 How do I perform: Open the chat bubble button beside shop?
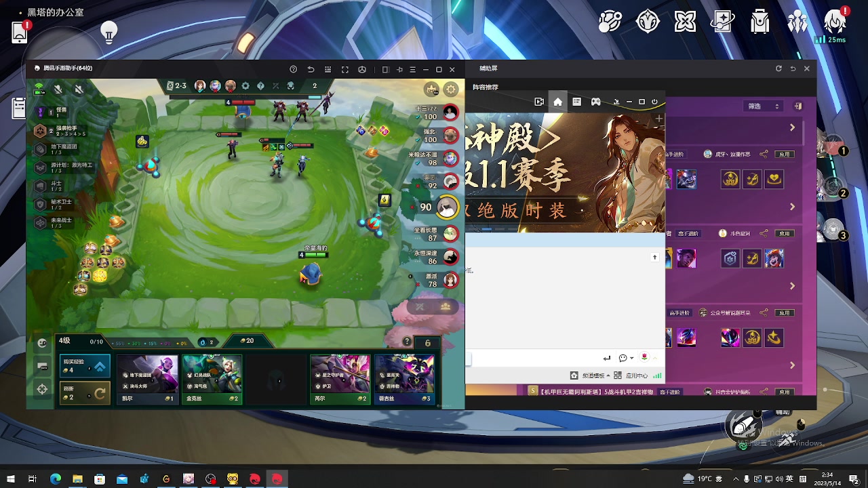pyautogui.click(x=42, y=366)
